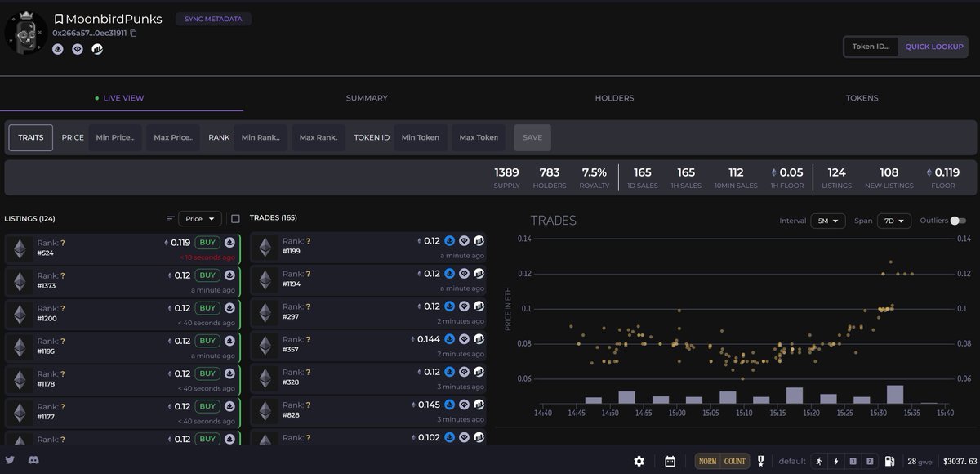The image size is (980, 474).
Task: Click the Min Price input field
Action: [115, 137]
